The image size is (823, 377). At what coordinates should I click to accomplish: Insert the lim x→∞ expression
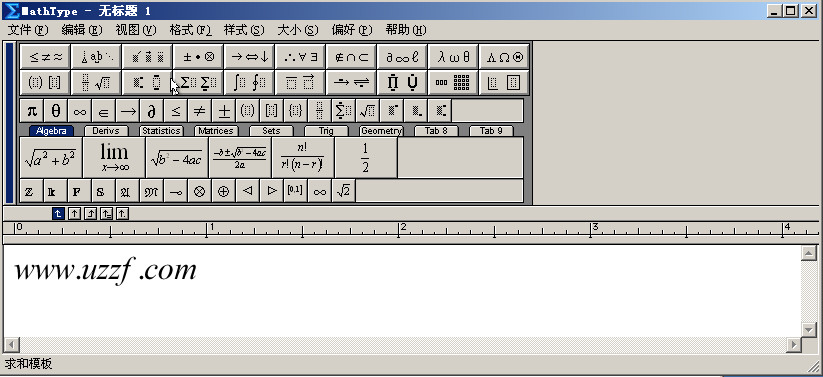click(114, 158)
